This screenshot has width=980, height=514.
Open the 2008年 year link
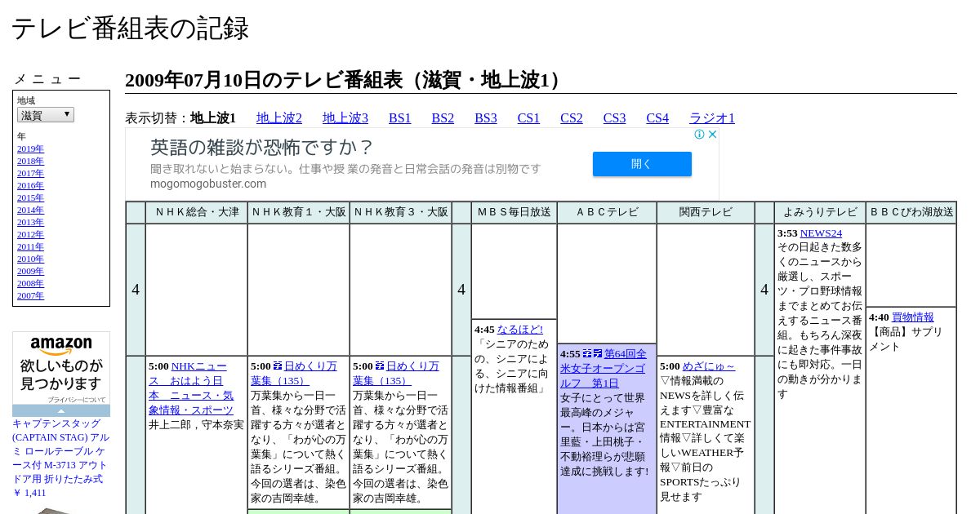pos(30,284)
